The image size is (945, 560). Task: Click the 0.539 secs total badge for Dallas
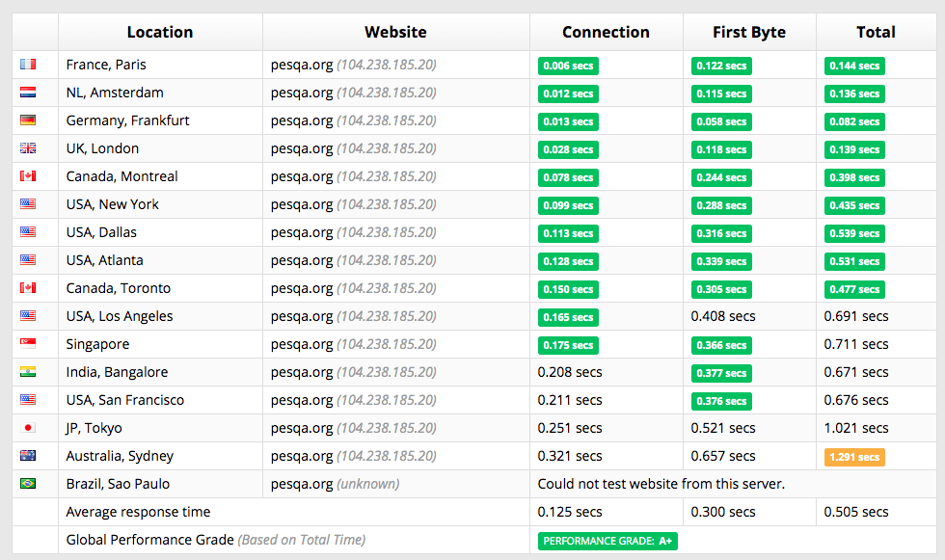[854, 233]
